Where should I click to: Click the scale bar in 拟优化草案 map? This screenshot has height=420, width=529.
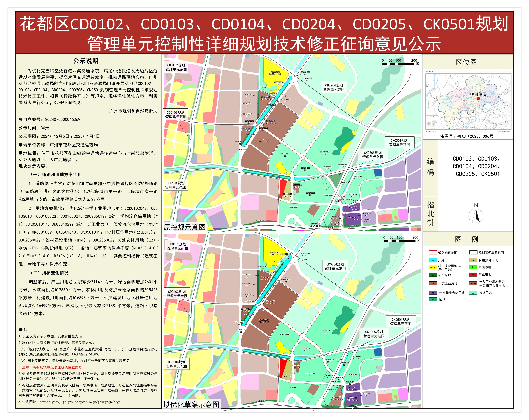[402, 239]
